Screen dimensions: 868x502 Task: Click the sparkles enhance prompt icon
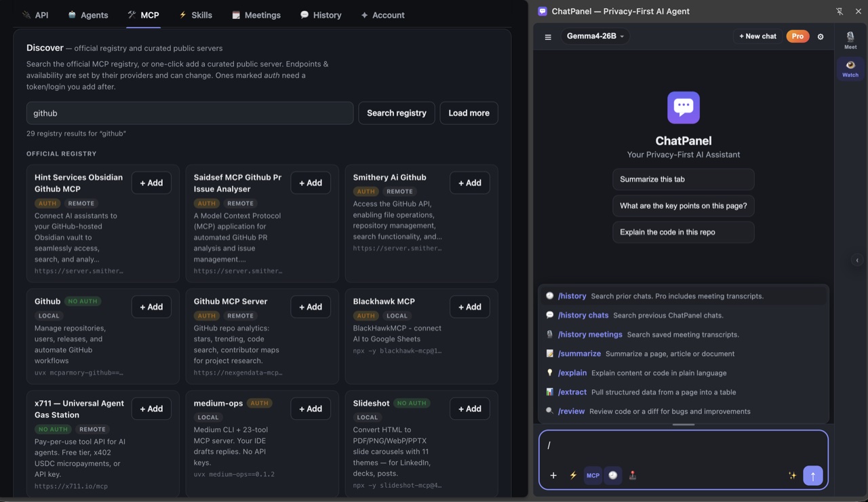[x=792, y=476]
